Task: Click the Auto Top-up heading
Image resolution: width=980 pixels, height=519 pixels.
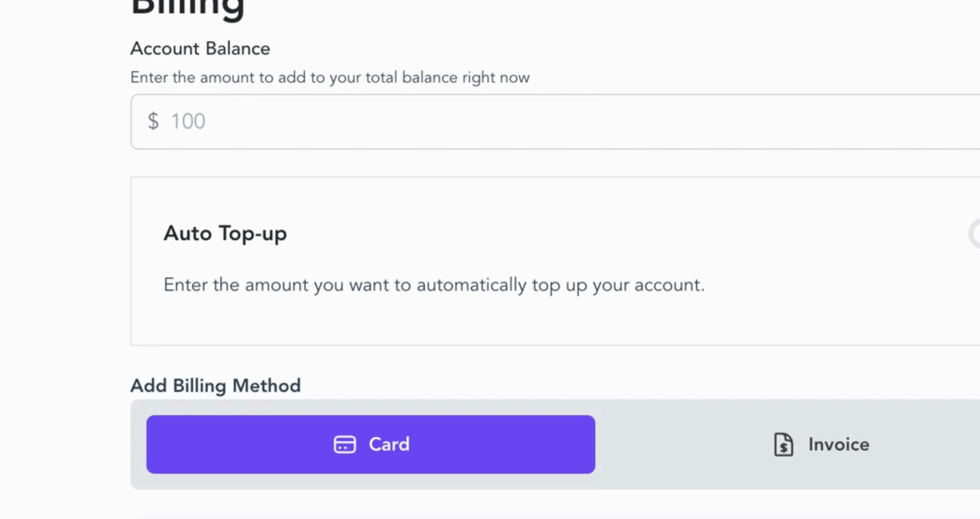Action: pyautogui.click(x=225, y=234)
